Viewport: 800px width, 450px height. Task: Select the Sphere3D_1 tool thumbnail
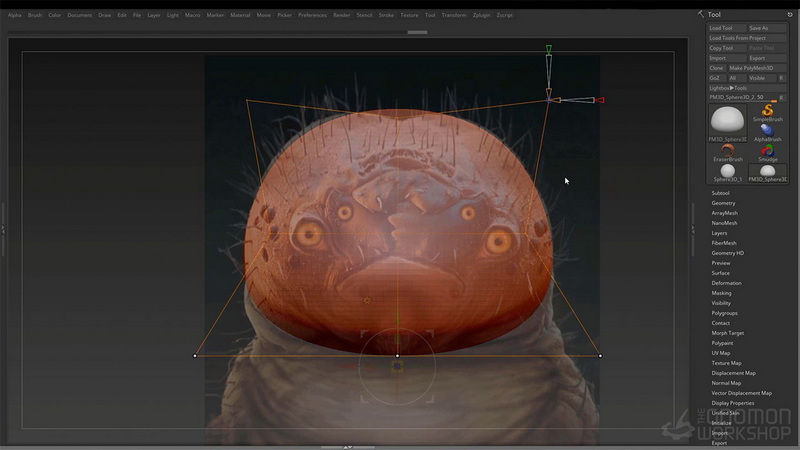point(728,173)
